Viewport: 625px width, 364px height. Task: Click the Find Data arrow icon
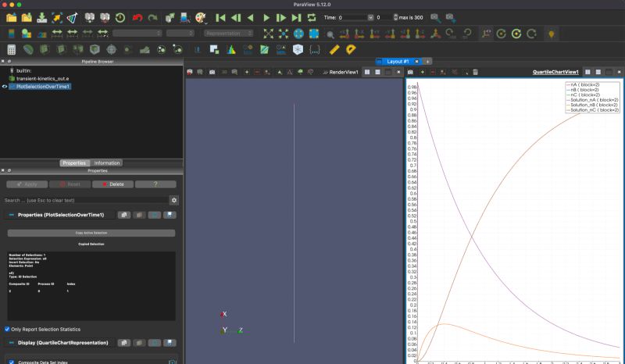click(x=57, y=17)
